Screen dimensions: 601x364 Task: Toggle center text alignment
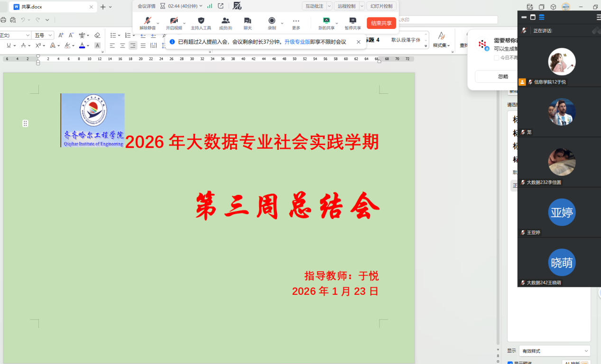pyautogui.click(x=122, y=45)
